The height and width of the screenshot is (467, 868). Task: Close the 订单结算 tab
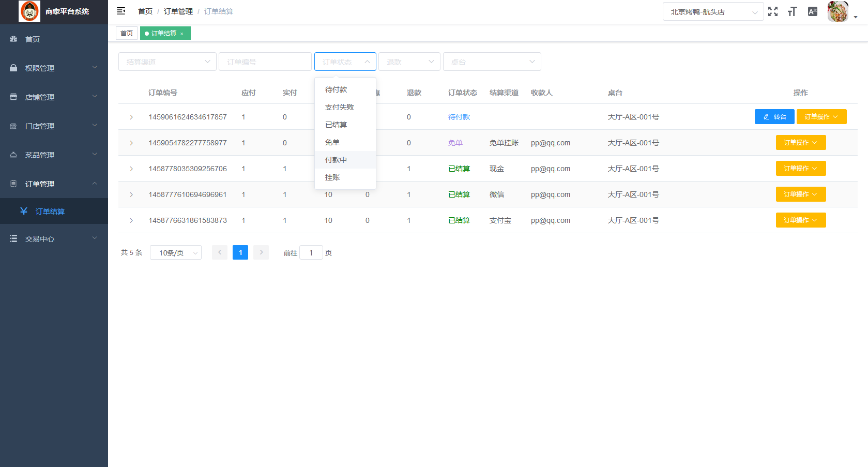(182, 34)
